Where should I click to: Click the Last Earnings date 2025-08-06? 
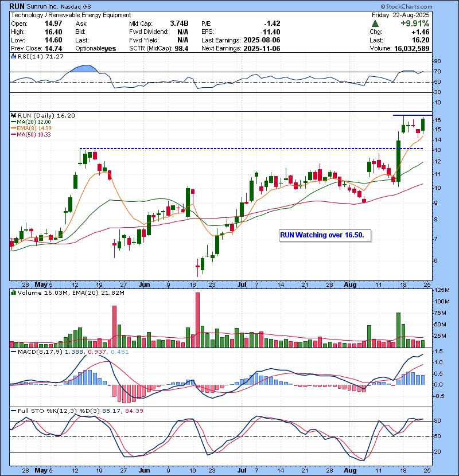(262, 40)
